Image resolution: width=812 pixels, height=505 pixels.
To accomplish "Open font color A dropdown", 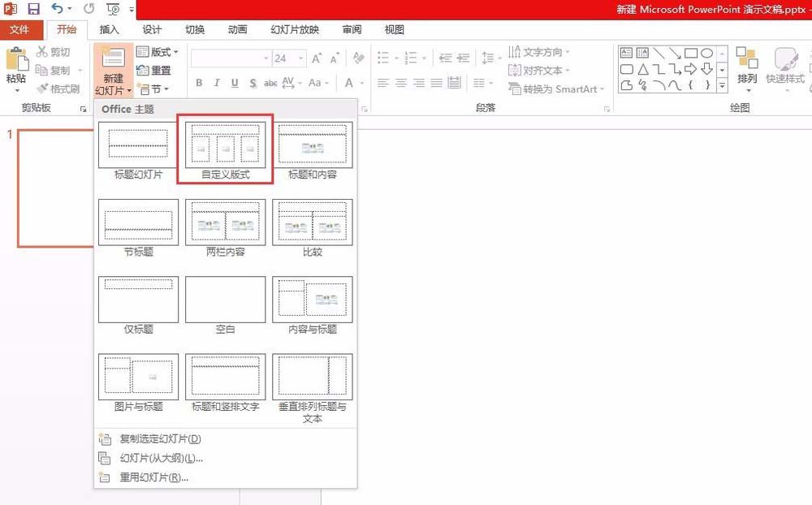I will click(361, 83).
